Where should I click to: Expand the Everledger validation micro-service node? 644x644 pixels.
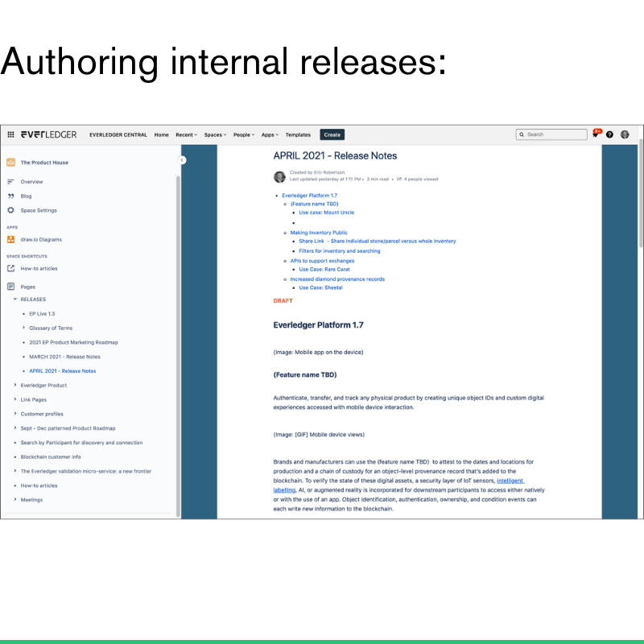(15, 471)
